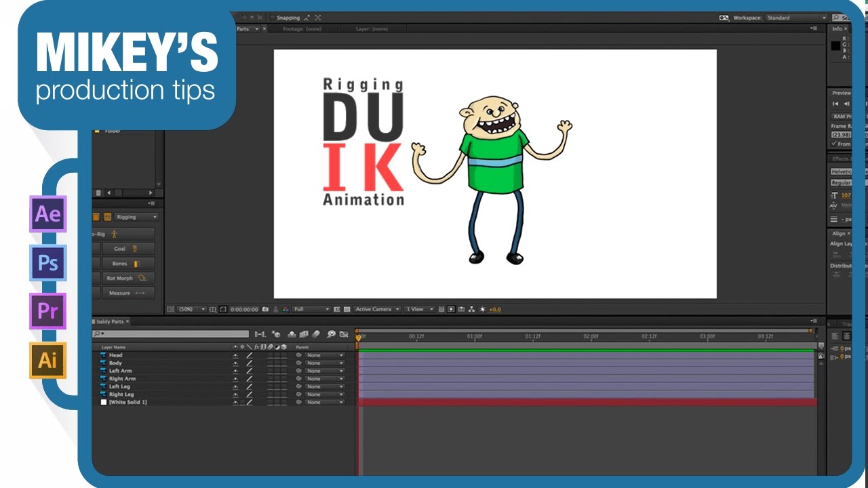
Task: Enable frame blending for timeline layers
Action: 304,334
